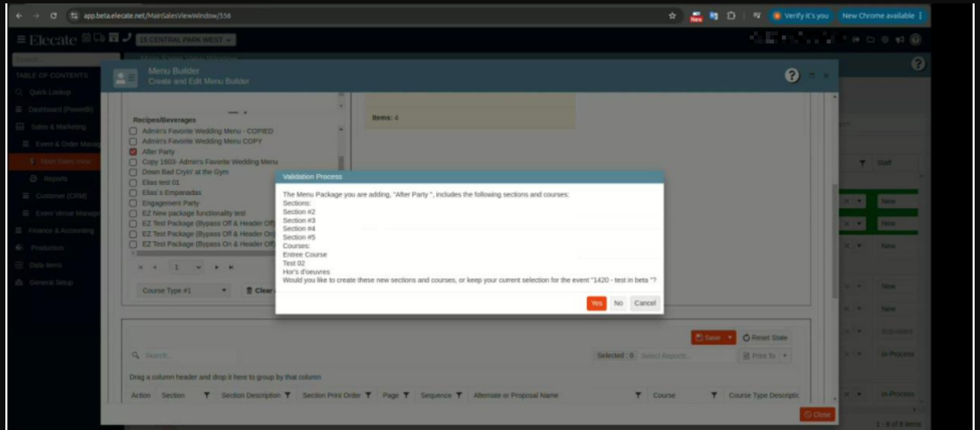
Task: Click No in Validation Process dialog
Action: (x=618, y=304)
